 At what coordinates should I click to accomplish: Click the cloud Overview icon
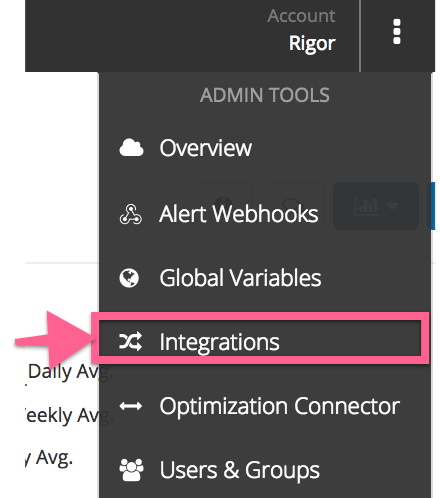point(131,148)
